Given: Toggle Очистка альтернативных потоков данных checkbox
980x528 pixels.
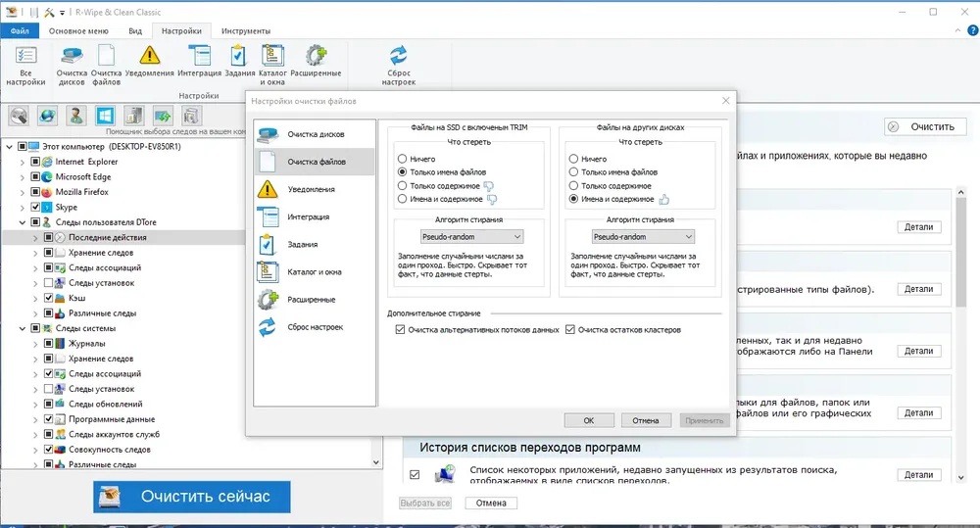Looking at the screenshot, I should (x=400, y=330).
